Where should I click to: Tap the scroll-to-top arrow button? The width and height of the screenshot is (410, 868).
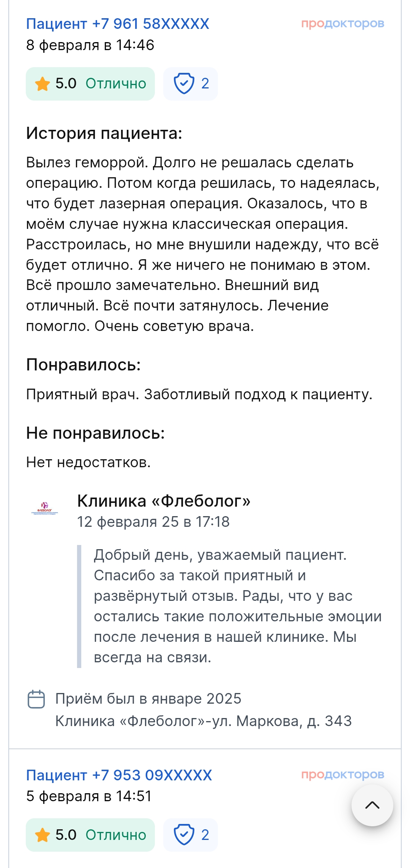[x=372, y=805]
